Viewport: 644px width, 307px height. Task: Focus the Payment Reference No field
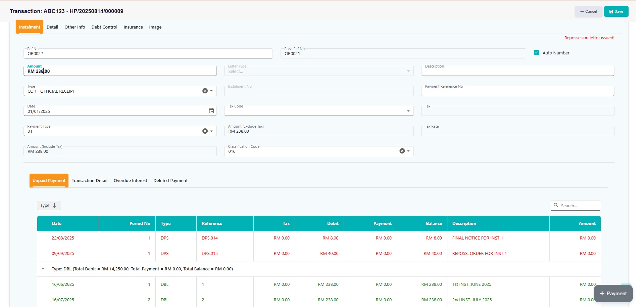pos(517,92)
